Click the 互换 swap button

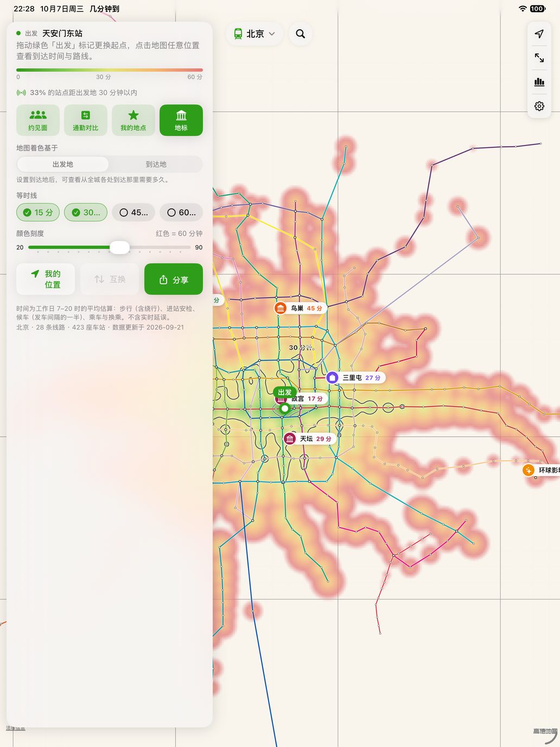point(110,279)
